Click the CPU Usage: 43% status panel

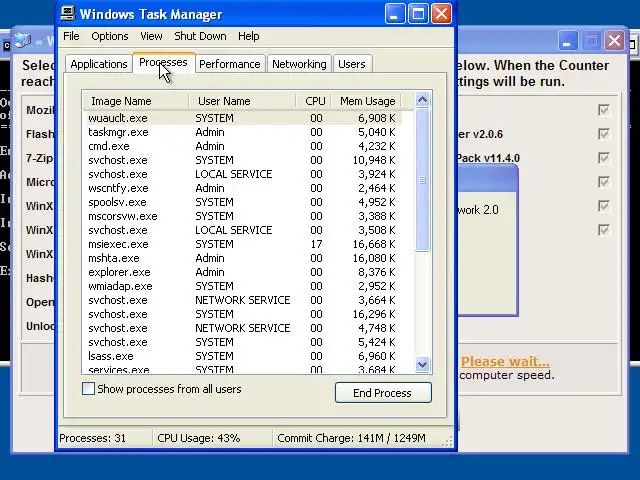pos(212,438)
